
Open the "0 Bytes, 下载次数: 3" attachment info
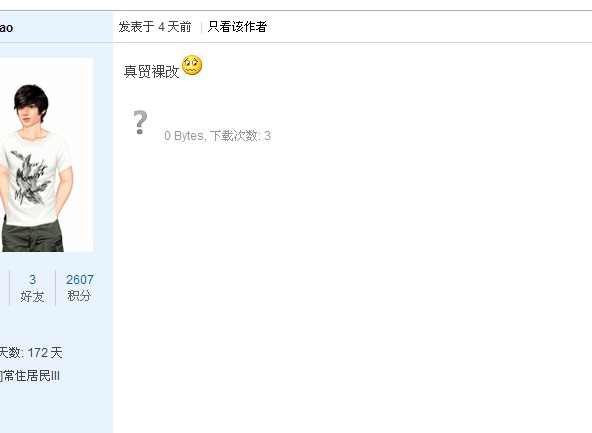pyautogui.click(x=217, y=136)
